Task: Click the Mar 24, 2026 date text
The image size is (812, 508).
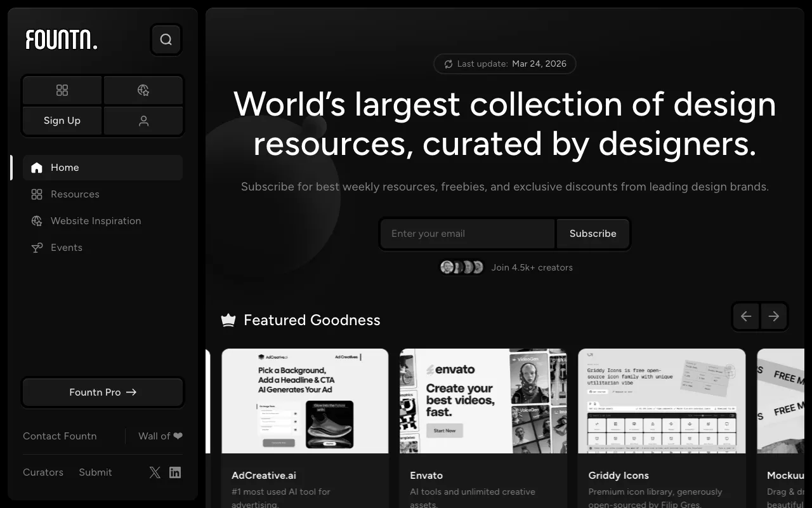Action: tap(539, 64)
